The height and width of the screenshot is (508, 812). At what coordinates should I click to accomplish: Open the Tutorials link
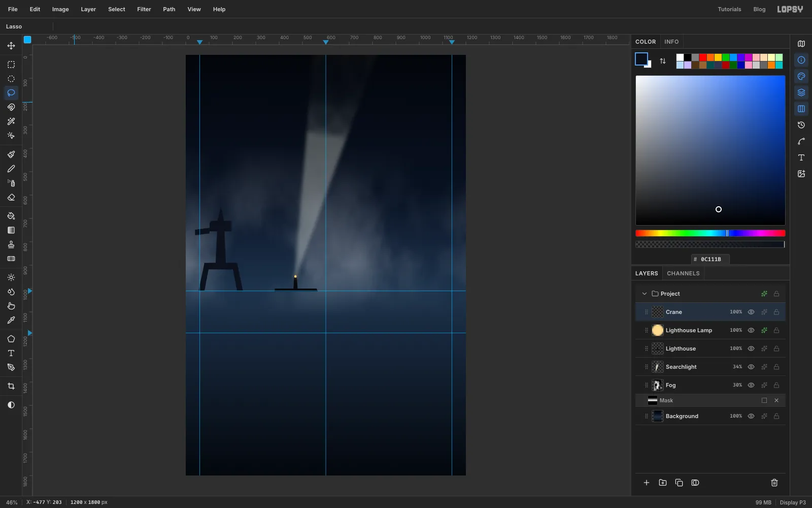[x=729, y=9]
